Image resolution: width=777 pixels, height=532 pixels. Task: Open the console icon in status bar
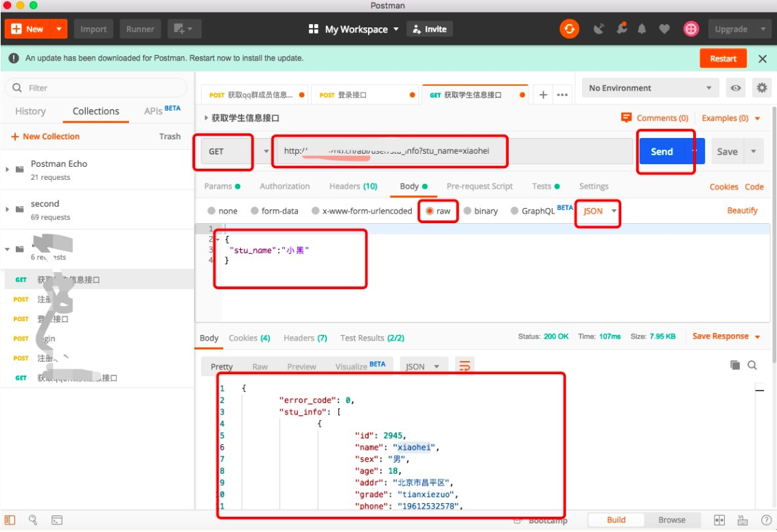pos(57,520)
